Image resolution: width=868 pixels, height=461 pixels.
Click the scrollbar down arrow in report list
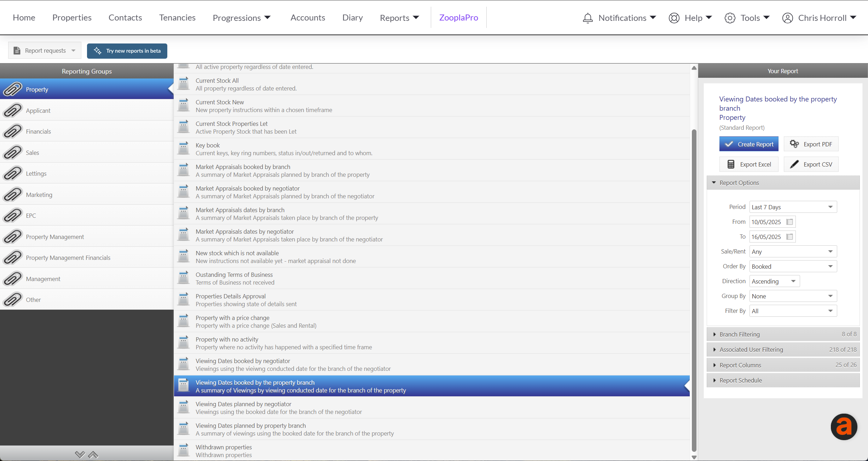click(x=694, y=457)
